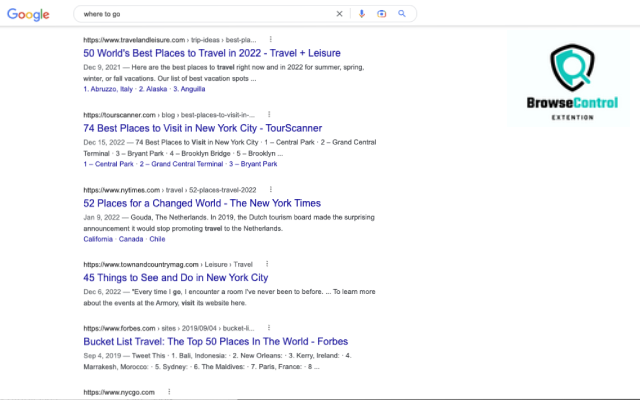Click the '2 – Grand Central Terminal' sitelink

pyautogui.click(x=182, y=164)
